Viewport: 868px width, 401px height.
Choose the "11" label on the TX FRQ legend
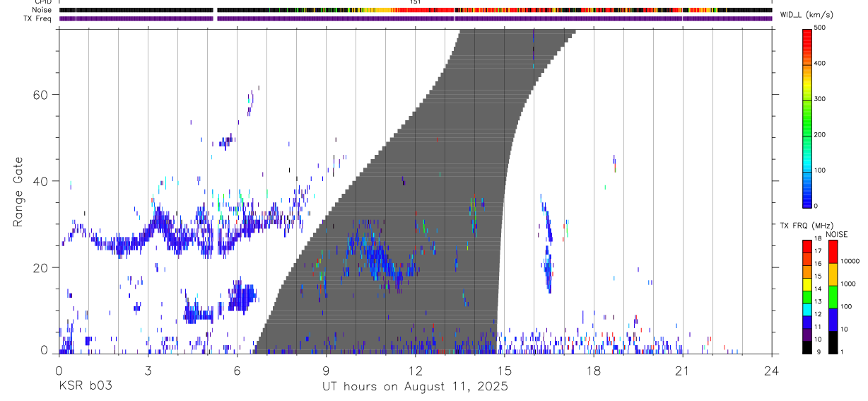(x=818, y=327)
